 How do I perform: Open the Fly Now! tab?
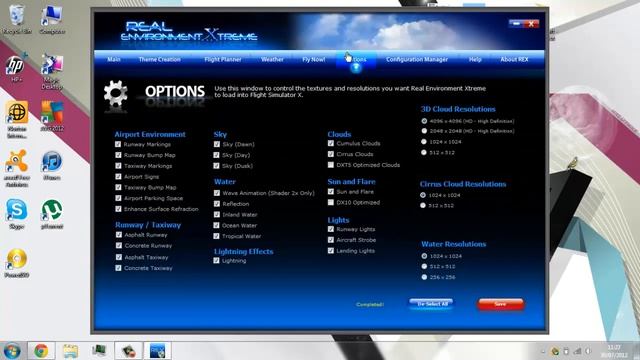(x=314, y=60)
